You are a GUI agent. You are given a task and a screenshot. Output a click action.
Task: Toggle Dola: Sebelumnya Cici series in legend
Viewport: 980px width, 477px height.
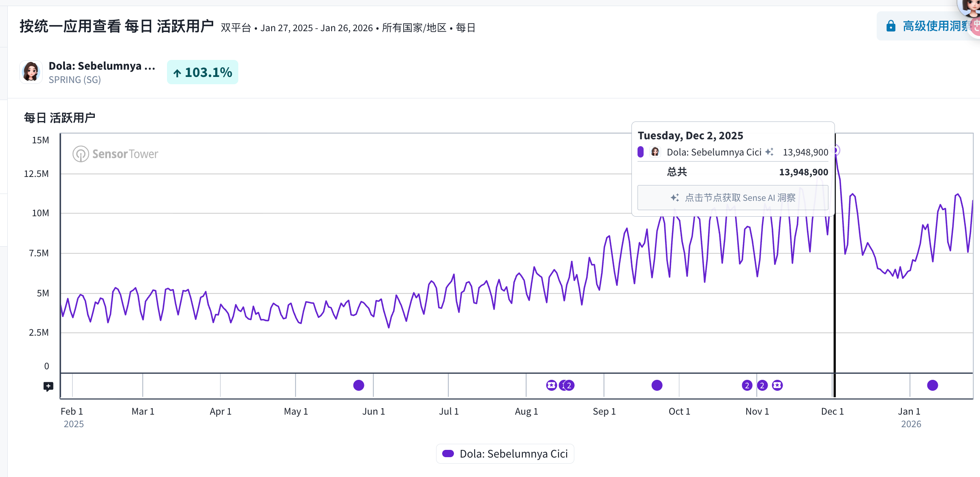coord(513,454)
